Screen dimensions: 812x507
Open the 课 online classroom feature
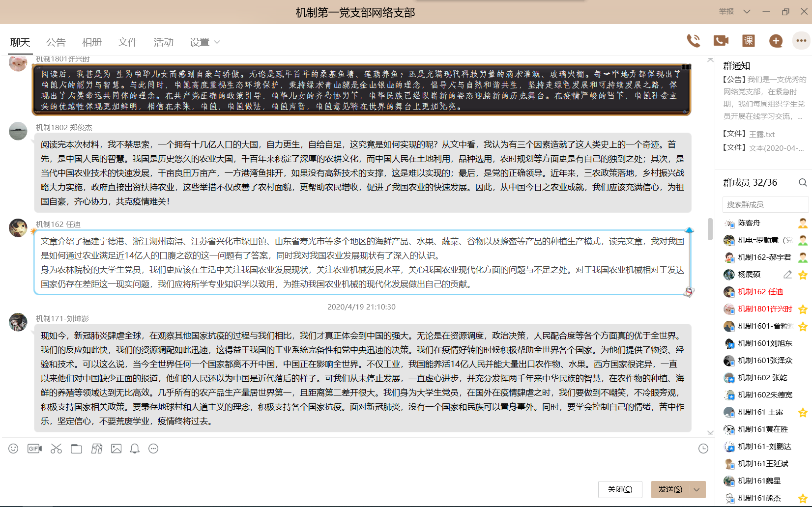point(748,41)
